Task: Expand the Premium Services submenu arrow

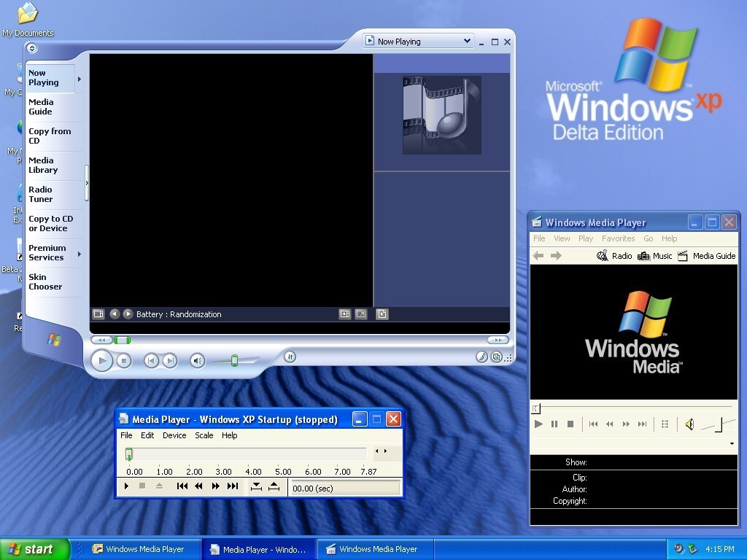Action: (79, 253)
